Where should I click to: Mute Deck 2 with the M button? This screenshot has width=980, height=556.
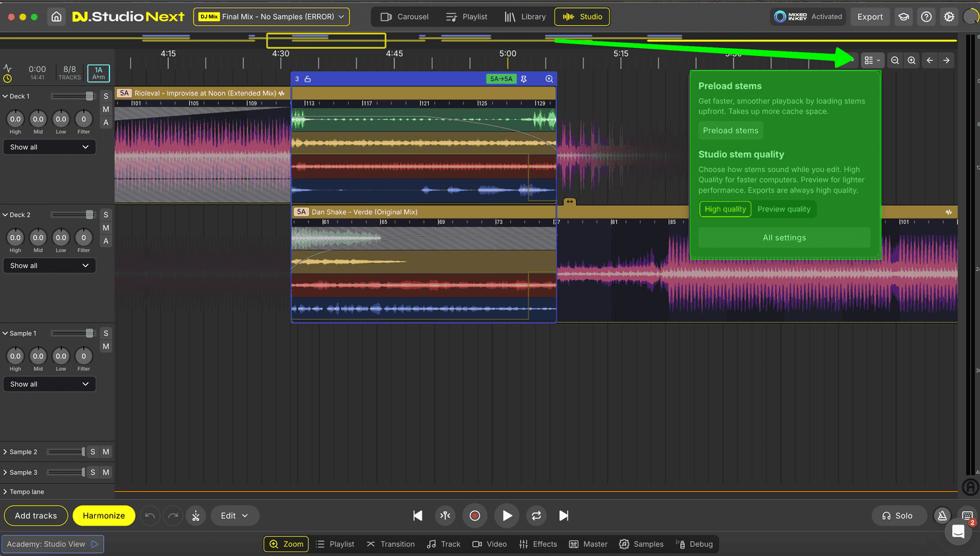tap(105, 228)
